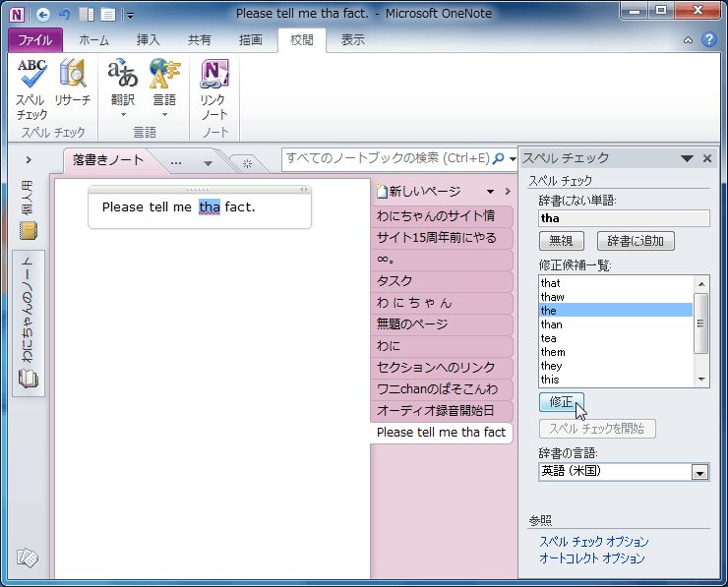Click the Dock to Desktop icon in title bar
This screenshot has width=728, height=587.
pyautogui.click(x=87, y=15)
